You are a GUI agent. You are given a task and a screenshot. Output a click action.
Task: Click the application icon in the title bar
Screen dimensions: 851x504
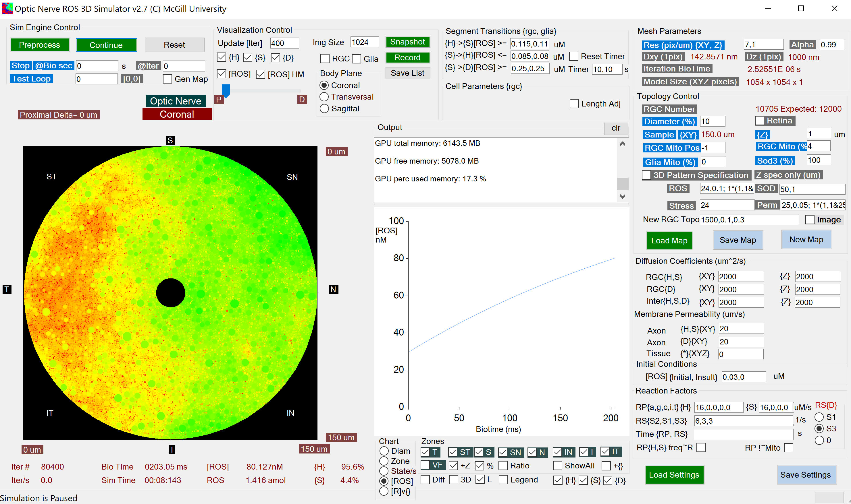(x=7, y=9)
